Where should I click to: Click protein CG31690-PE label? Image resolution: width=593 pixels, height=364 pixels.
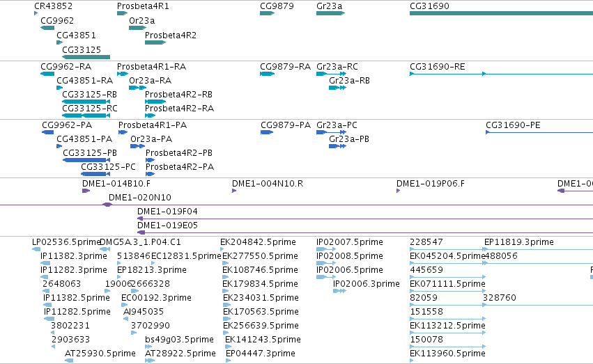[x=513, y=125]
